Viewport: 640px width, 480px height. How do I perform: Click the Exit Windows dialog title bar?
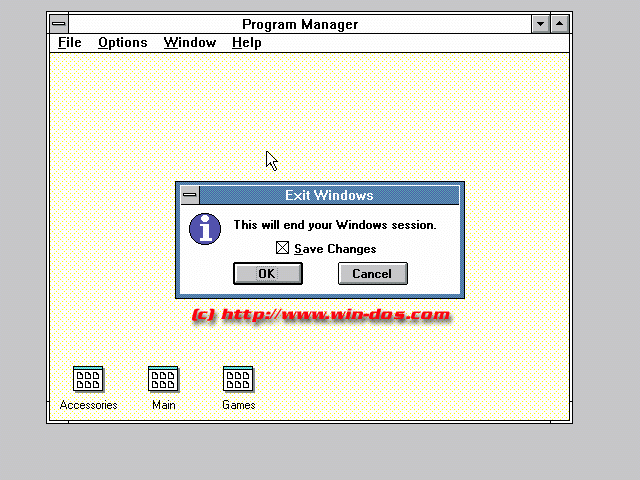pyautogui.click(x=329, y=196)
